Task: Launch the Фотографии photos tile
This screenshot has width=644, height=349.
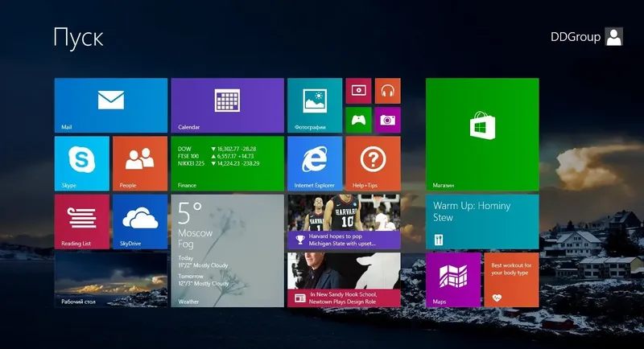Action: pyautogui.click(x=315, y=105)
